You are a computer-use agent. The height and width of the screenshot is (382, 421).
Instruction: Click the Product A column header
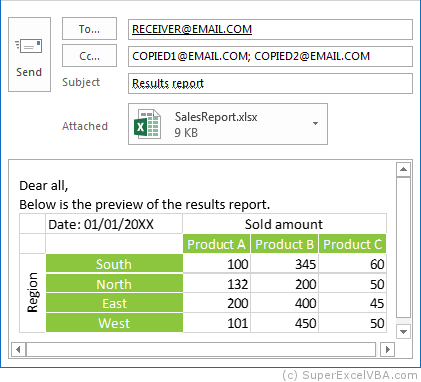pyautogui.click(x=216, y=244)
